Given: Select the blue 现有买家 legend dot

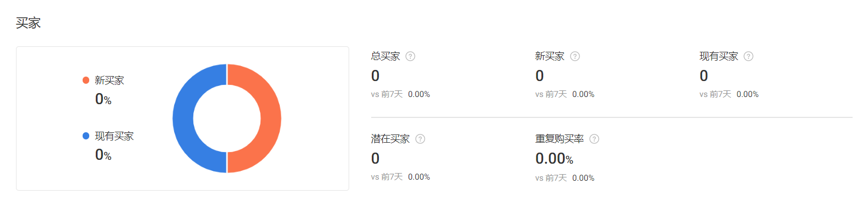Looking at the screenshot, I should click(86, 136).
